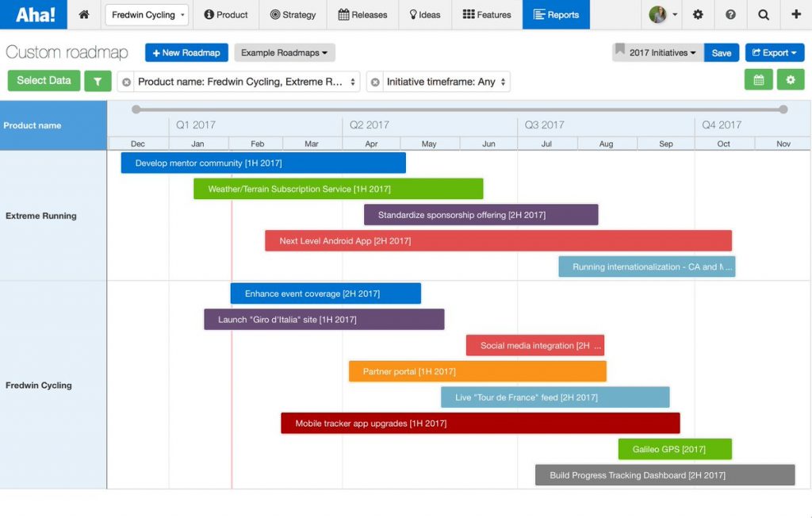Viewport: 812px width, 518px height.
Task: Click the plus icon in top bar
Action: click(795, 14)
